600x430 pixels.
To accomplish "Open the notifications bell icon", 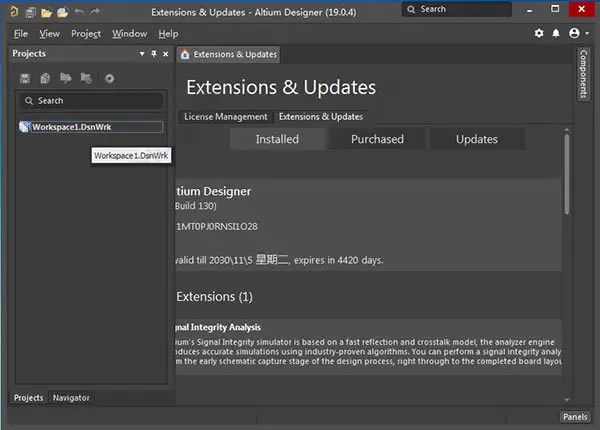I will tap(556, 33).
